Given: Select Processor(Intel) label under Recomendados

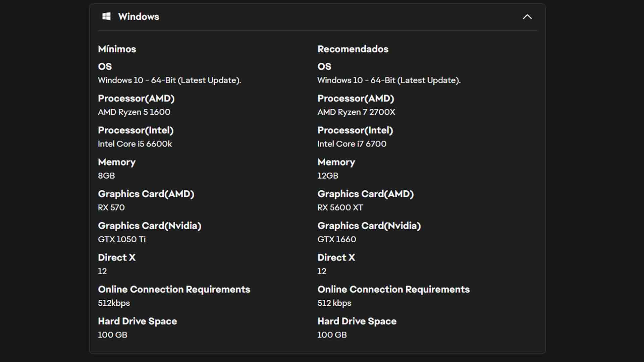Looking at the screenshot, I should tap(355, 130).
